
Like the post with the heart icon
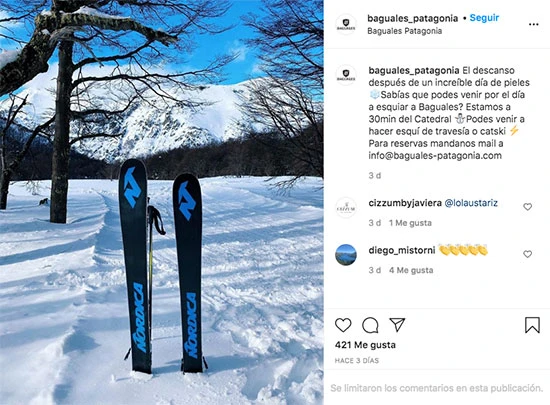coord(343,325)
